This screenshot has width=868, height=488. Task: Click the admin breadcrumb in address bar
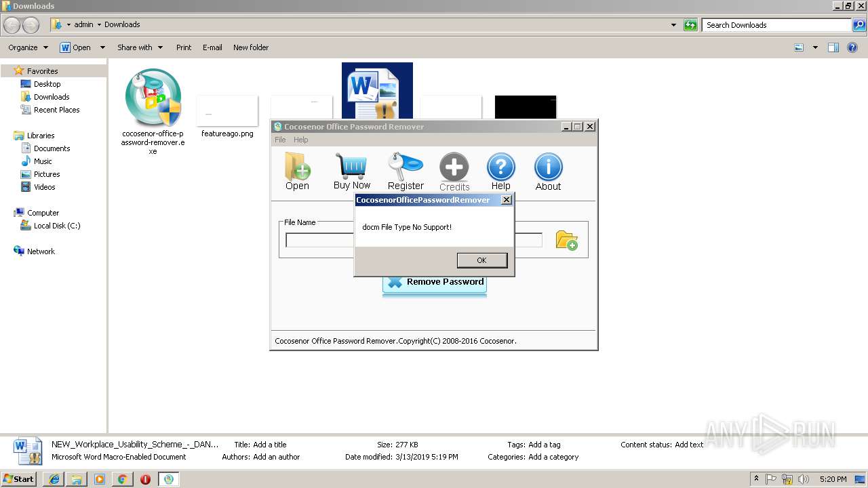[x=83, y=24]
